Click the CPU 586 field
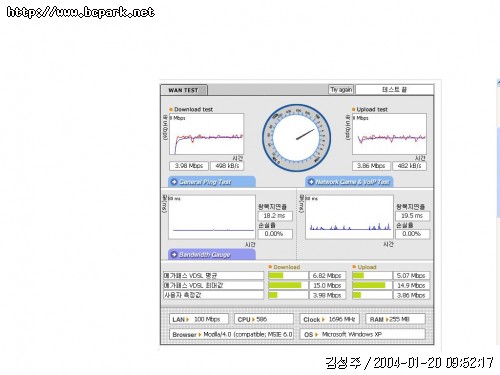This screenshot has width=500, height=375. pos(264,319)
